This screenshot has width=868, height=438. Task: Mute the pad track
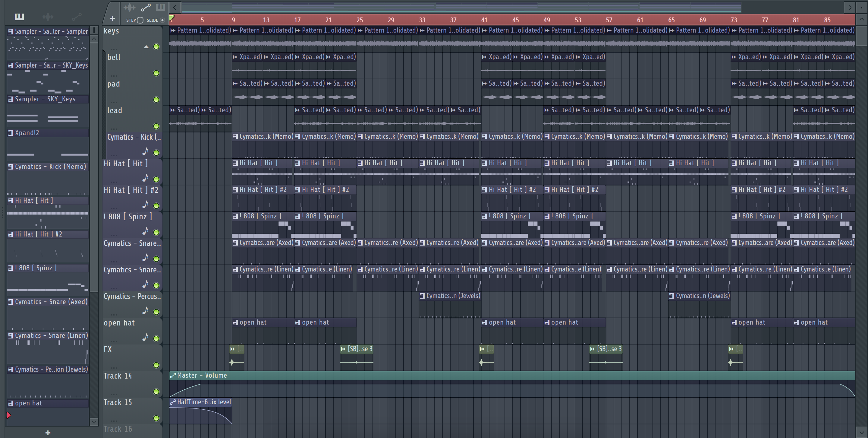pyautogui.click(x=156, y=100)
